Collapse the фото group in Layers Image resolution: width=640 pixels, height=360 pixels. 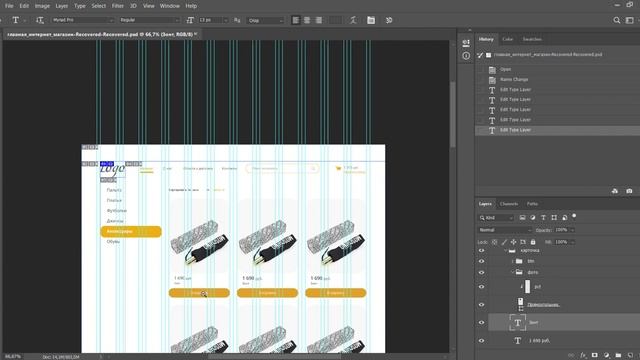pos(513,272)
